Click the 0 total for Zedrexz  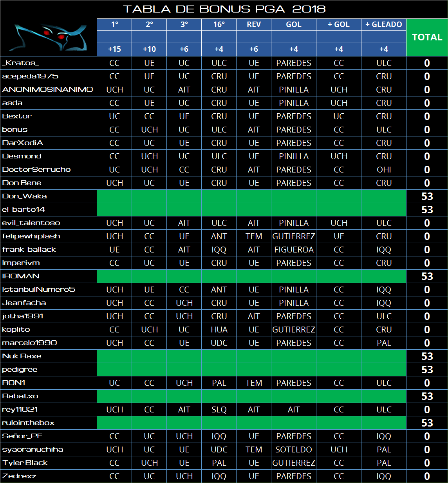coord(427,476)
